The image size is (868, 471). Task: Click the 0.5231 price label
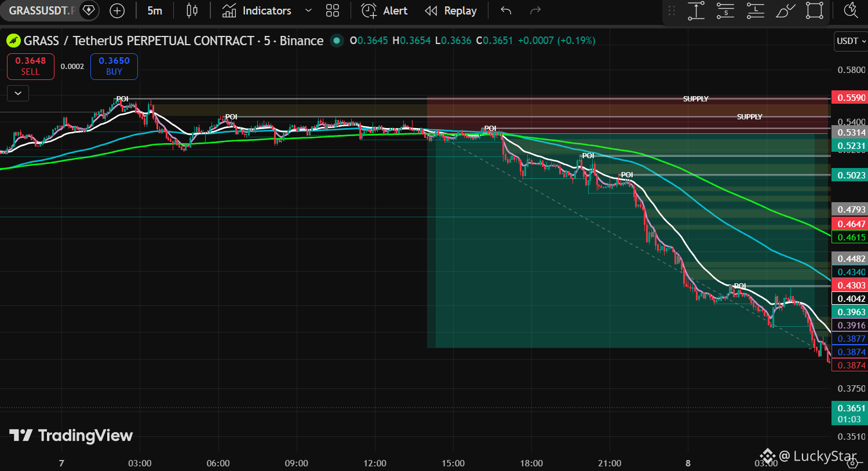click(849, 145)
